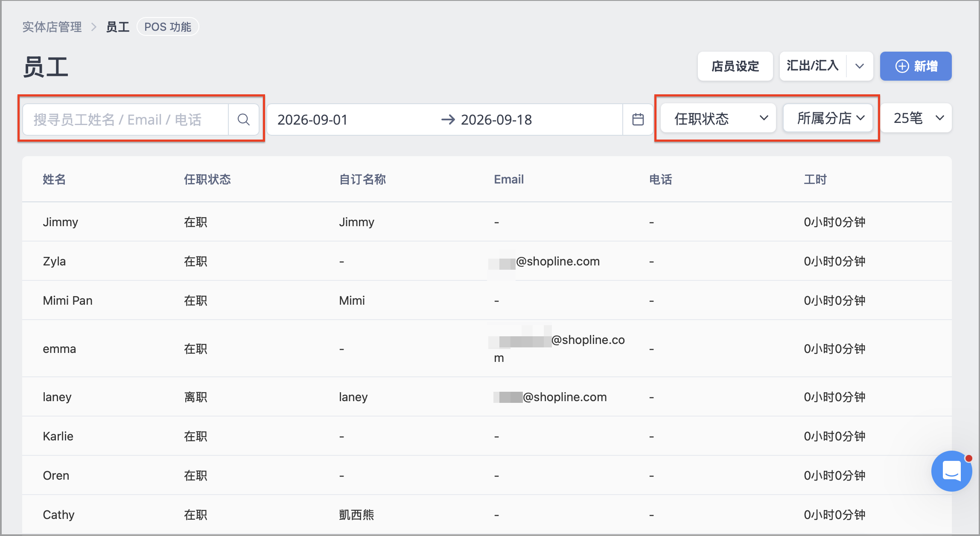Click the POS 功能 tag
The height and width of the screenshot is (536, 980).
(x=168, y=27)
